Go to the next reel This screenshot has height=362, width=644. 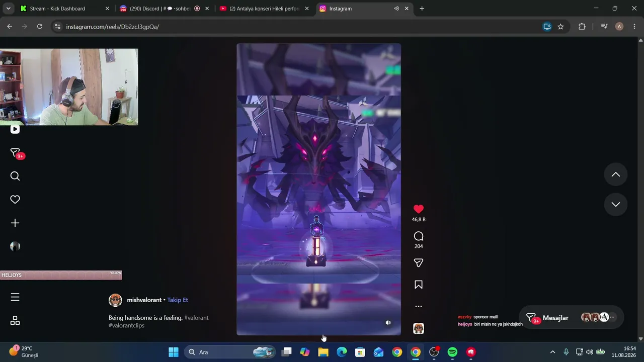615,204
